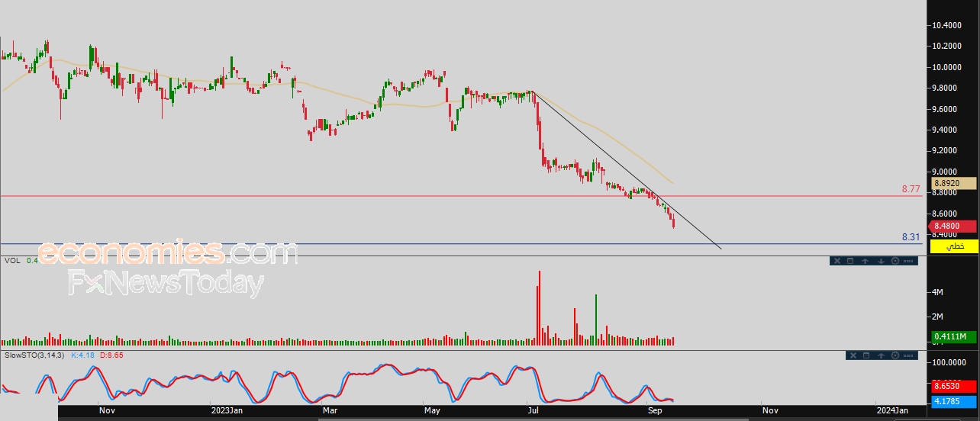980x421 pixels.
Task: Click the SlowSTO(3,14,3) indicator label
Action: (35, 355)
